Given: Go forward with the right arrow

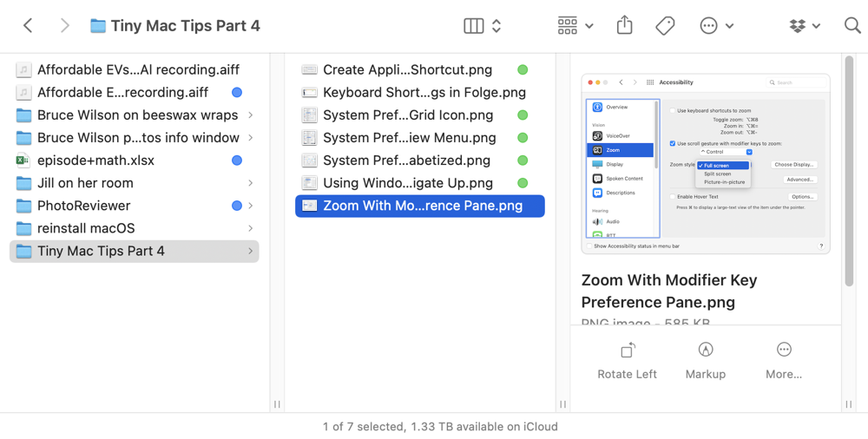Looking at the screenshot, I should 64,26.
